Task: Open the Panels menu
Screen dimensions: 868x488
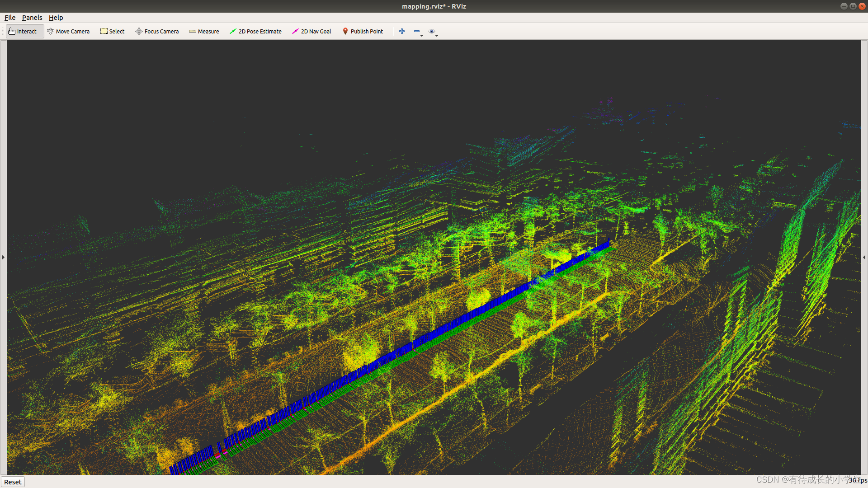Action: pyautogui.click(x=32, y=18)
